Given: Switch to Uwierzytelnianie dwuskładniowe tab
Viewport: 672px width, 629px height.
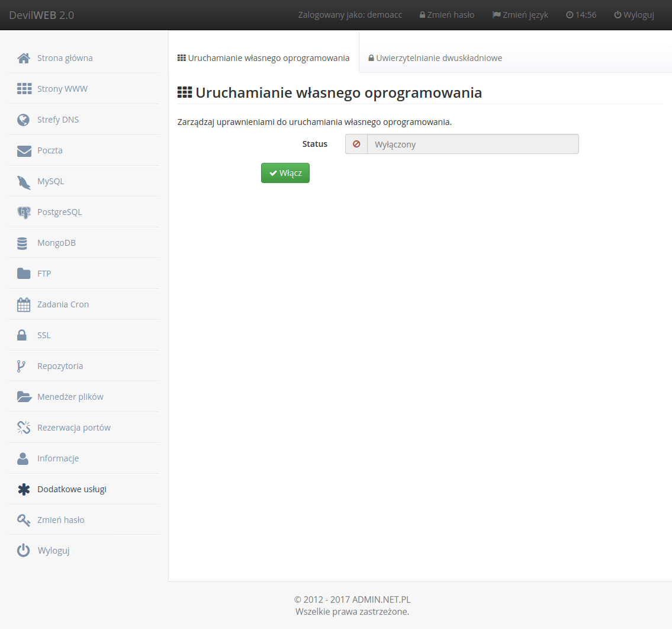Looking at the screenshot, I should tap(435, 58).
